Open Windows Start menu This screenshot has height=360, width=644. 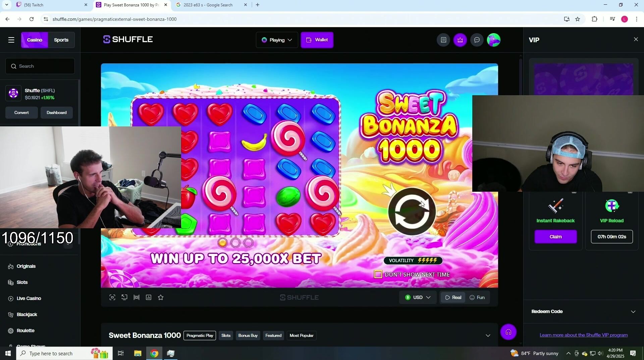tap(8, 353)
